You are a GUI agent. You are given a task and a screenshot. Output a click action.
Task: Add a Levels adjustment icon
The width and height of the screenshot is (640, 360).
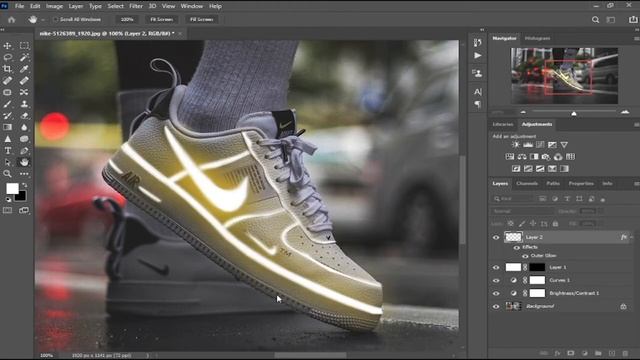point(528,144)
